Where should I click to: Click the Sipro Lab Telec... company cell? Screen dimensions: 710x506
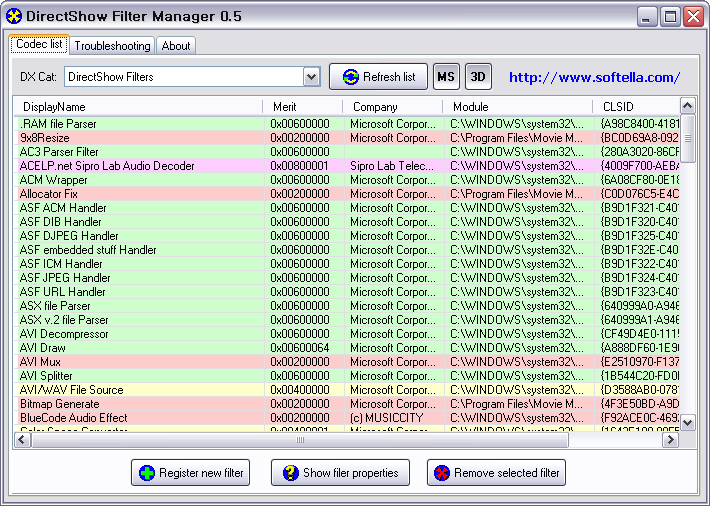pos(392,166)
